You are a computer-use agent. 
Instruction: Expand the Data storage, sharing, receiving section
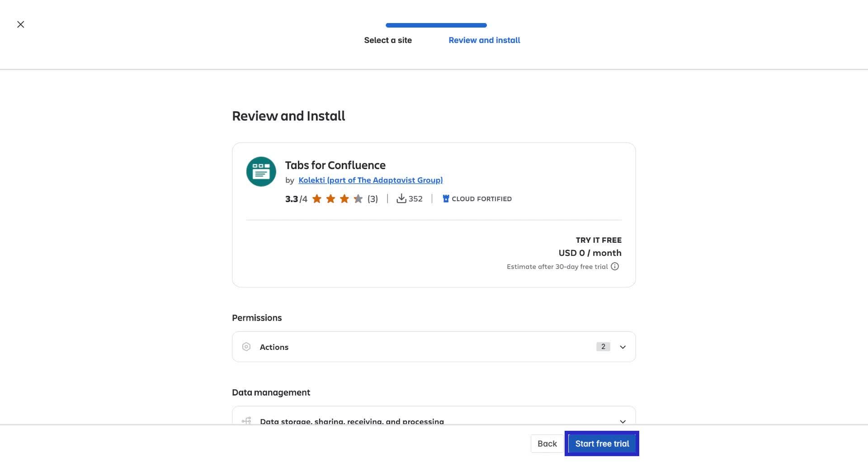click(x=623, y=421)
